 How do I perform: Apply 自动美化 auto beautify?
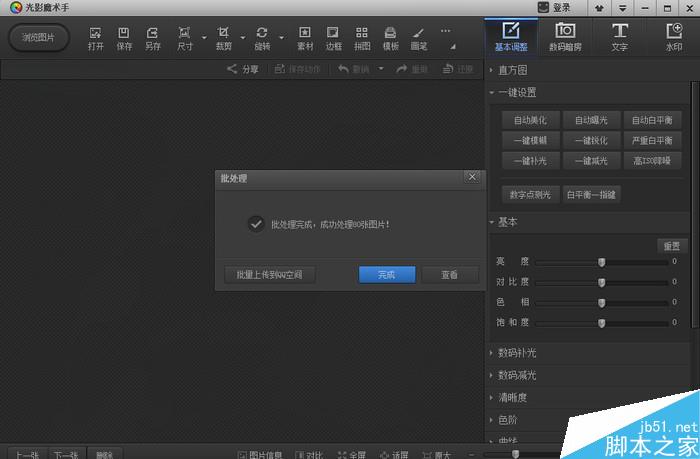click(x=530, y=120)
